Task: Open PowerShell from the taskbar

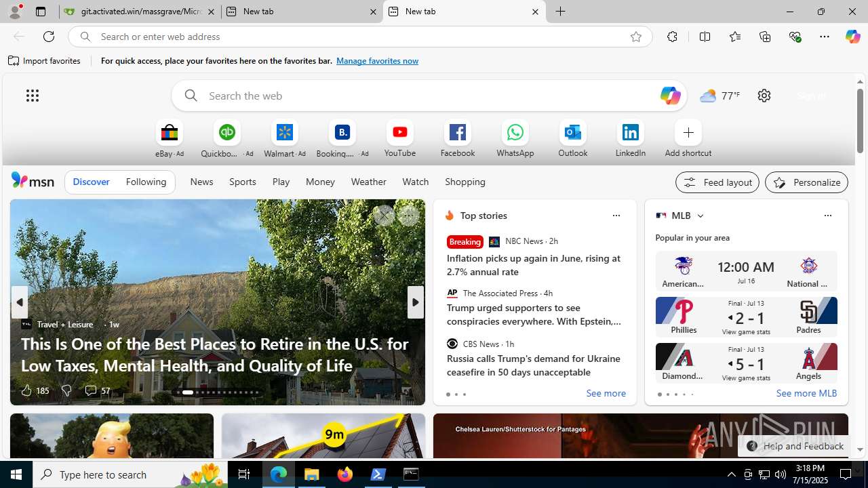Action: (378, 474)
